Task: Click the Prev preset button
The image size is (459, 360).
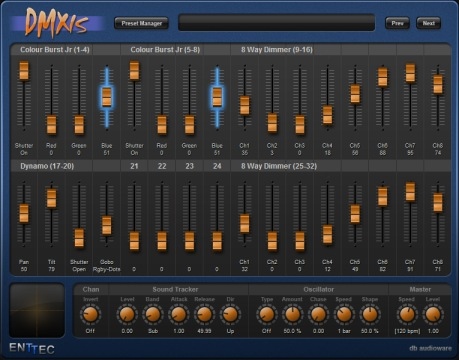Action: [x=397, y=23]
